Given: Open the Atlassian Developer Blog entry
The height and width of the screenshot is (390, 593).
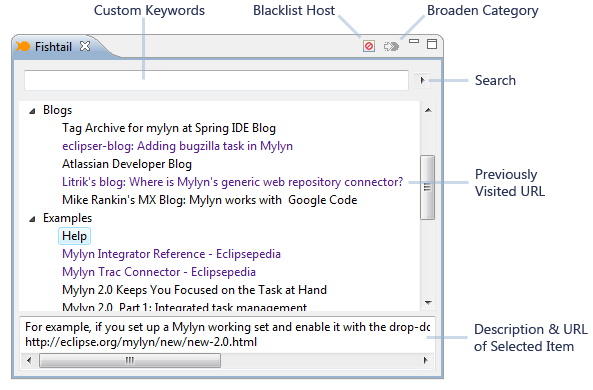Looking at the screenshot, I should pyautogui.click(x=127, y=164).
